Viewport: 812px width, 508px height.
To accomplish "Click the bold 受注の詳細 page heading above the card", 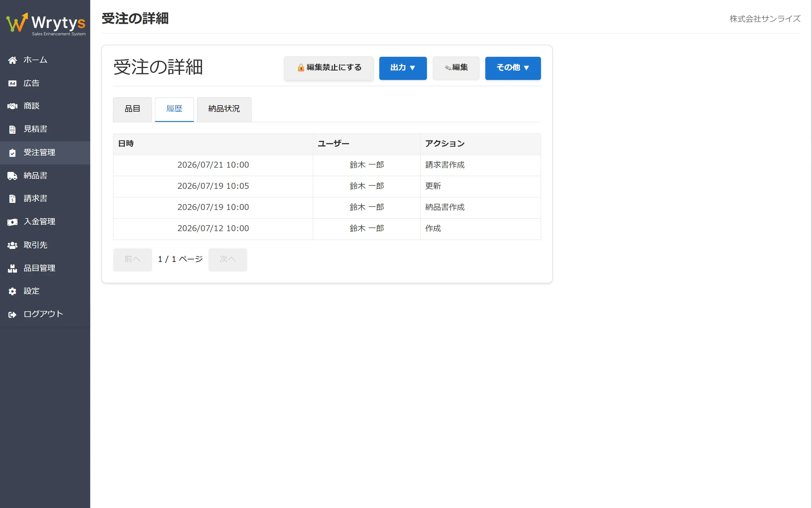I will click(x=135, y=19).
